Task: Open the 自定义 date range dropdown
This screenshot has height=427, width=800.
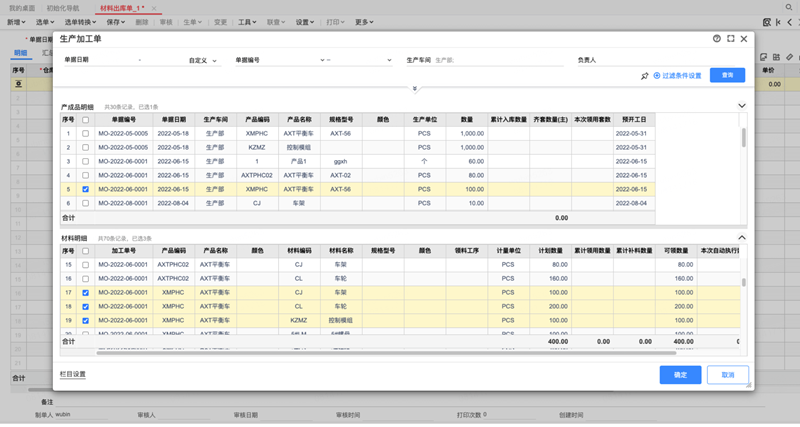Action: (203, 60)
